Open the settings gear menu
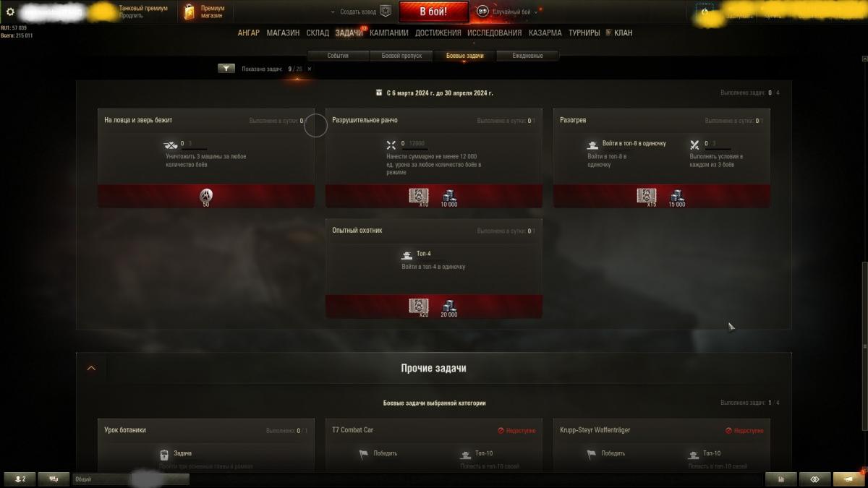The width and height of the screenshot is (868, 488). point(10,12)
